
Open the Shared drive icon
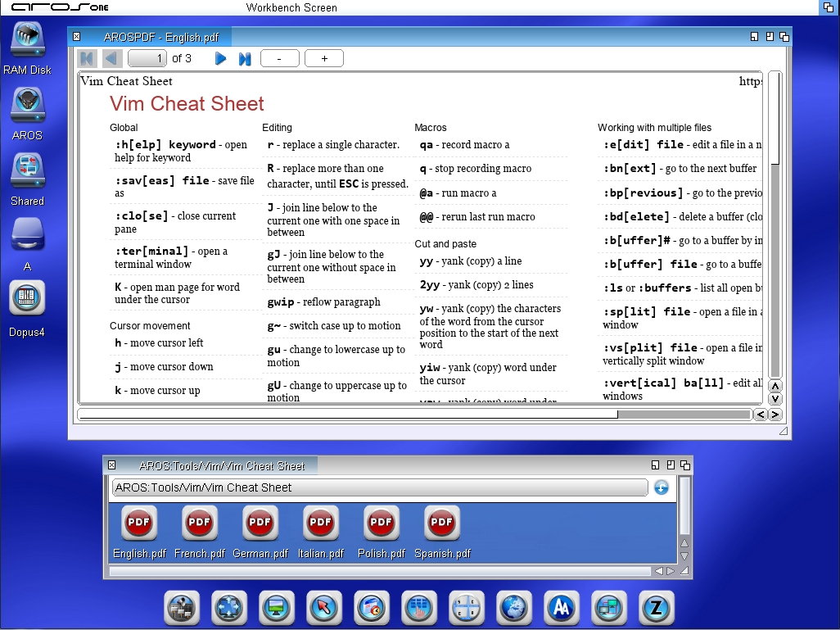tap(27, 173)
